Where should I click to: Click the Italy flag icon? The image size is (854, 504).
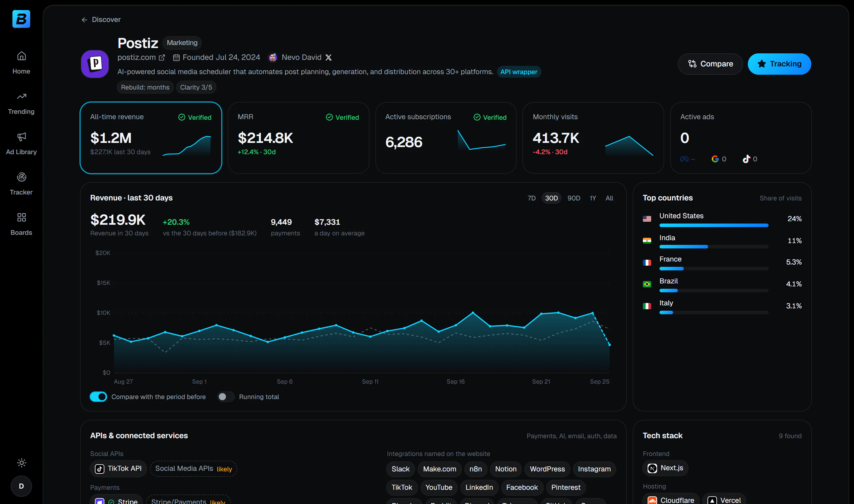(x=647, y=306)
